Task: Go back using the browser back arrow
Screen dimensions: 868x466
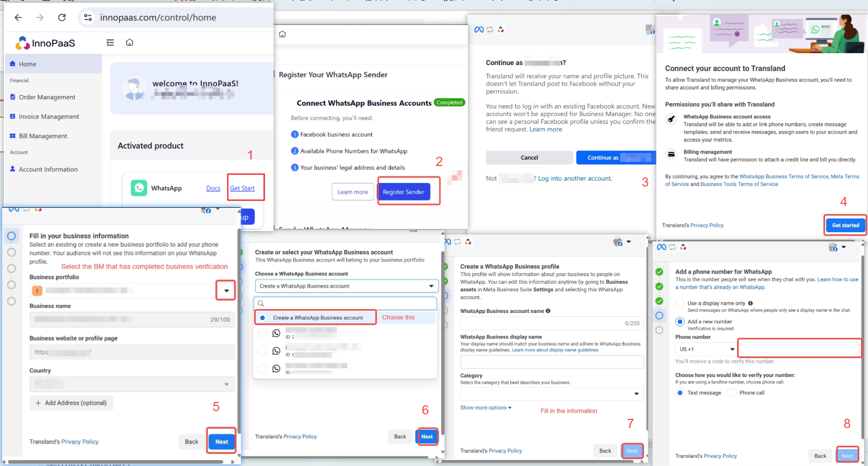Action: (18, 17)
